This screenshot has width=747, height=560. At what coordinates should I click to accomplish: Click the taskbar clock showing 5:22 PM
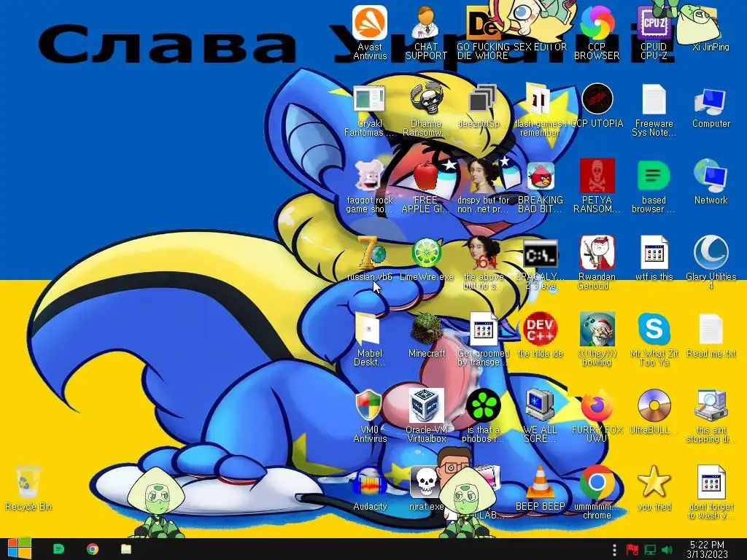pos(707,549)
